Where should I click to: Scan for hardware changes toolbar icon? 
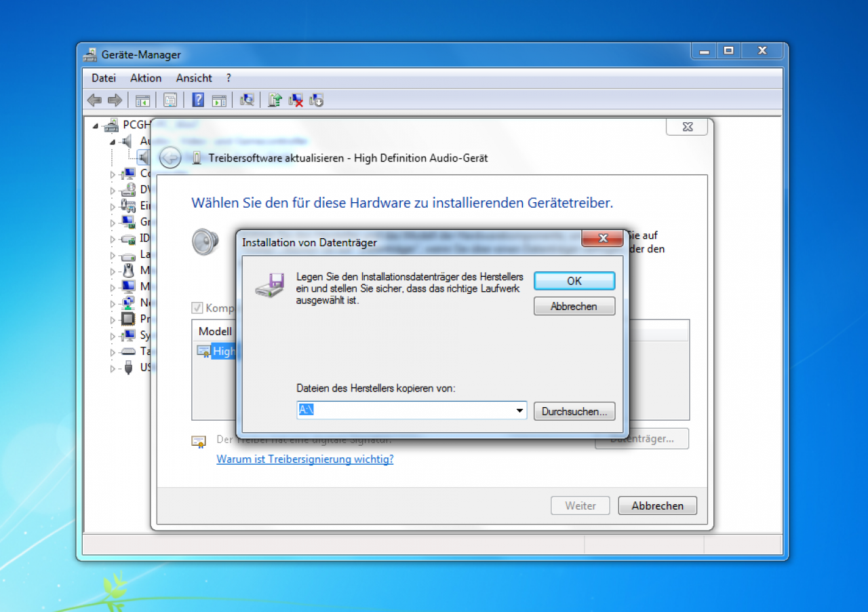coord(248,100)
